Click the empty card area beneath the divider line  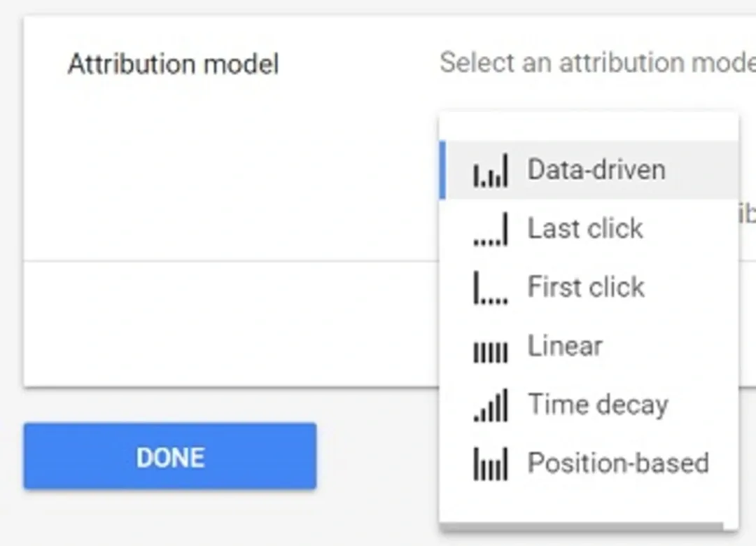(232, 323)
